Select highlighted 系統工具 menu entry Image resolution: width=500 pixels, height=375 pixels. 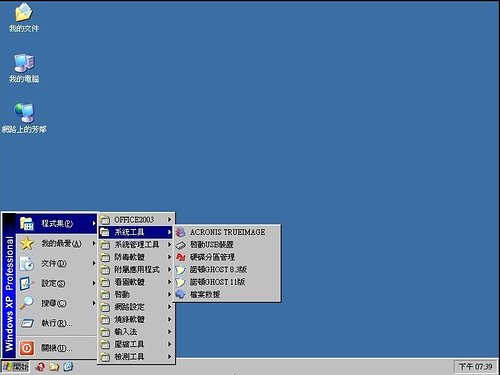[x=136, y=232]
